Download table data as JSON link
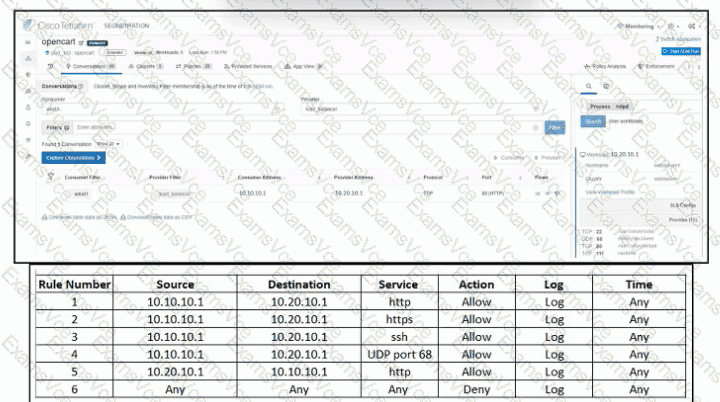Image resolution: width=720 pixels, height=402 pixels. [79, 217]
